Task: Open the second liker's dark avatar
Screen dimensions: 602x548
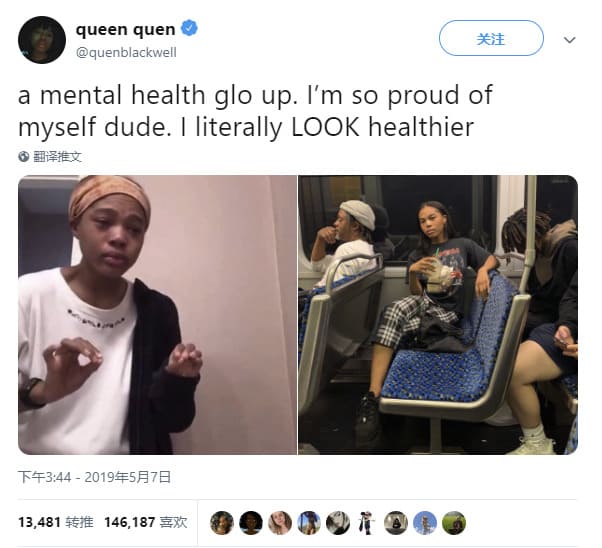Action: pos(251,523)
